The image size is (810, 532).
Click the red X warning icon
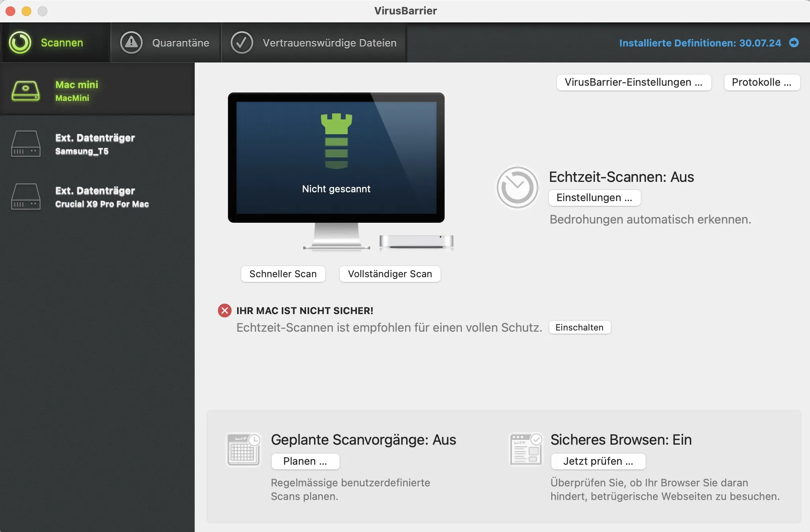pos(224,310)
